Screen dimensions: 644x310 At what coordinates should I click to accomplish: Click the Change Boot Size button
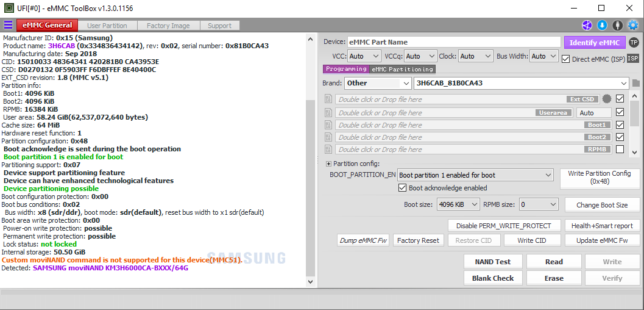(602, 205)
